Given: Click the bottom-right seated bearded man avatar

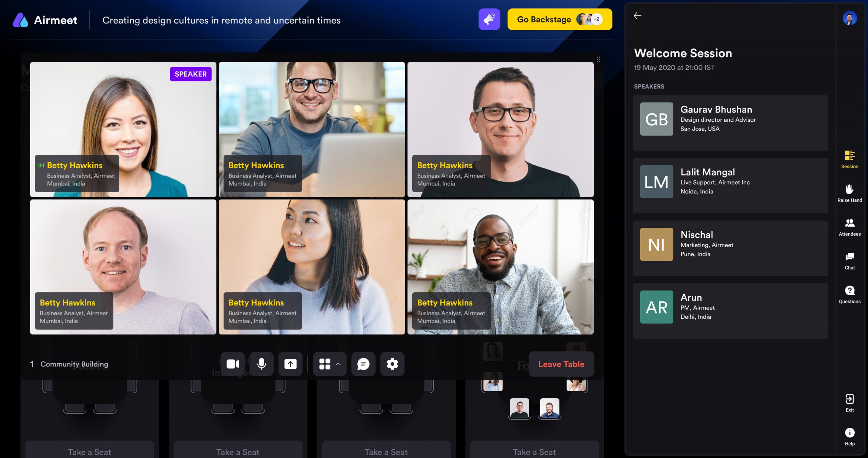Looking at the screenshot, I should click(549, 408).
